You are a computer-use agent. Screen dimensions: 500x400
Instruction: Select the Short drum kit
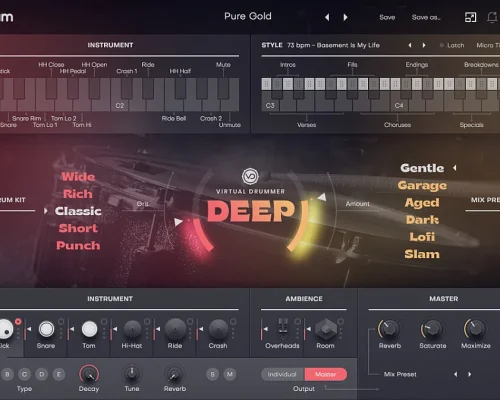point(78,228)
